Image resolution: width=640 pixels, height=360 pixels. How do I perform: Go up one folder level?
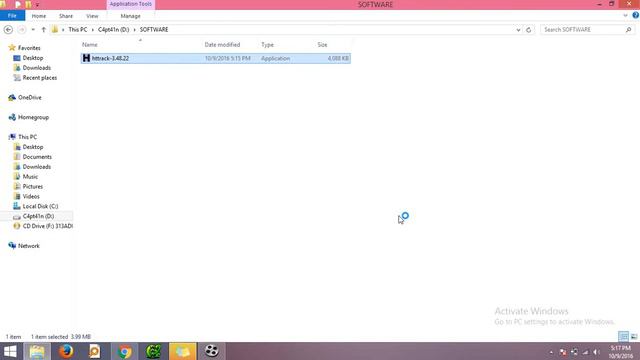point(44,30)
